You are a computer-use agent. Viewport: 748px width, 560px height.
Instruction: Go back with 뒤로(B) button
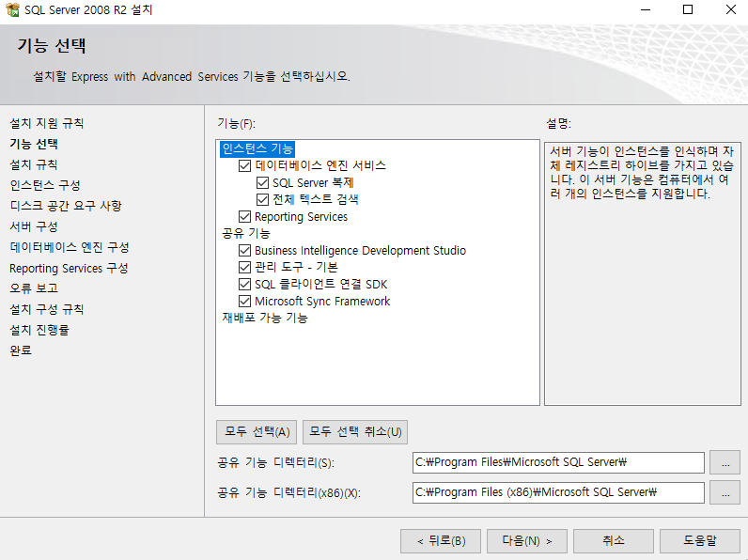click(441, 541)
